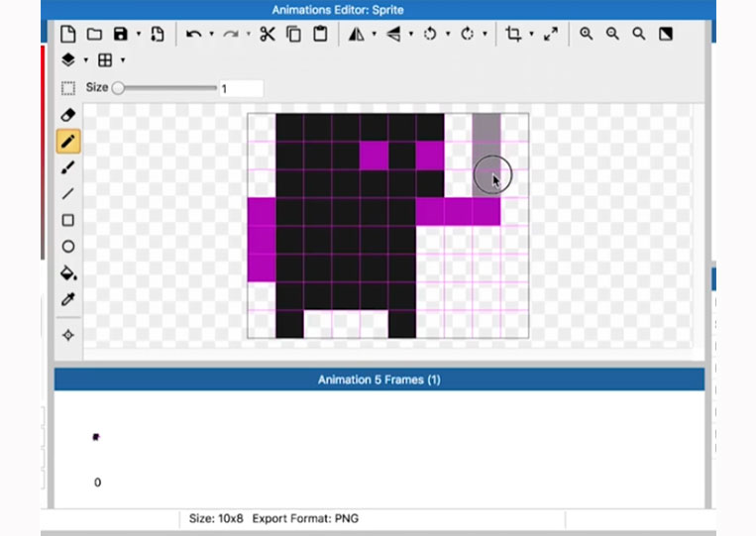Zoom out of the canvas

pos(612,34)
